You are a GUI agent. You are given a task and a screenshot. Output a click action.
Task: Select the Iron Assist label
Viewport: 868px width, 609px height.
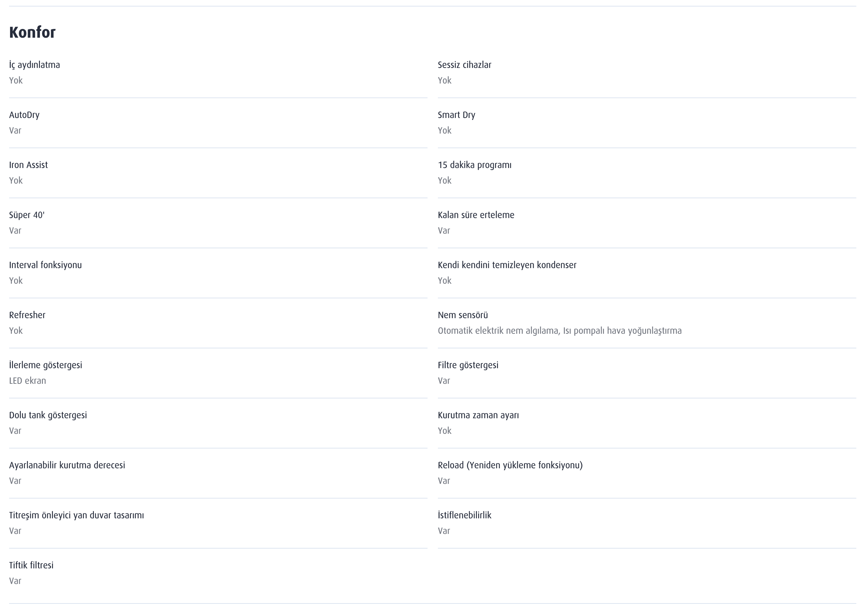tap(28, 165)
